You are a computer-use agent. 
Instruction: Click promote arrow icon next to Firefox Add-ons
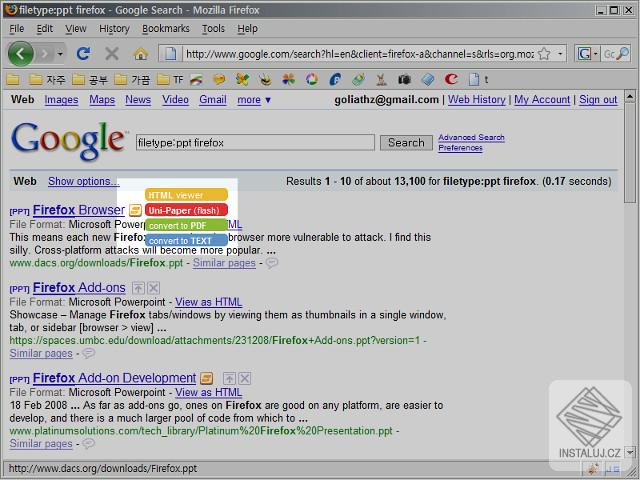pyautogui.click(x=138, y=288)
